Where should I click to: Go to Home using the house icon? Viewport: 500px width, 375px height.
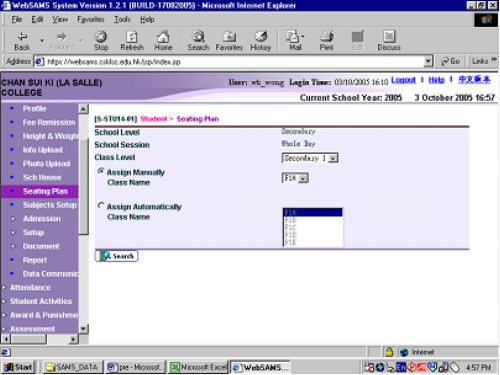click(163, 37)
